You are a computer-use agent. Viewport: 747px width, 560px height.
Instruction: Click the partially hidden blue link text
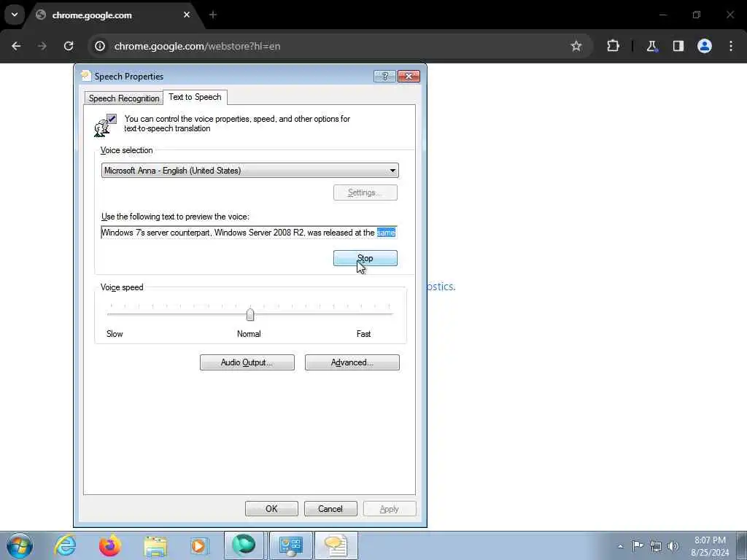point(441,286)
